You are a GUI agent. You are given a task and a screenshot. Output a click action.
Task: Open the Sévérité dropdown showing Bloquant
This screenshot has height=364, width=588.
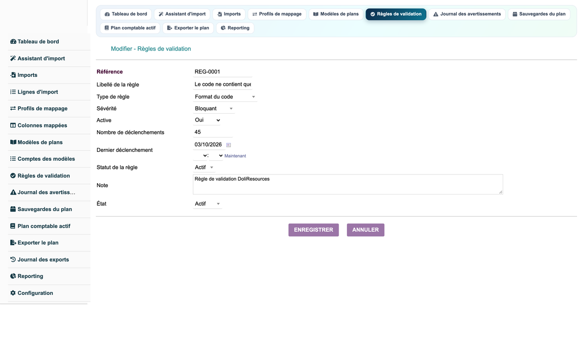(214, 109)
